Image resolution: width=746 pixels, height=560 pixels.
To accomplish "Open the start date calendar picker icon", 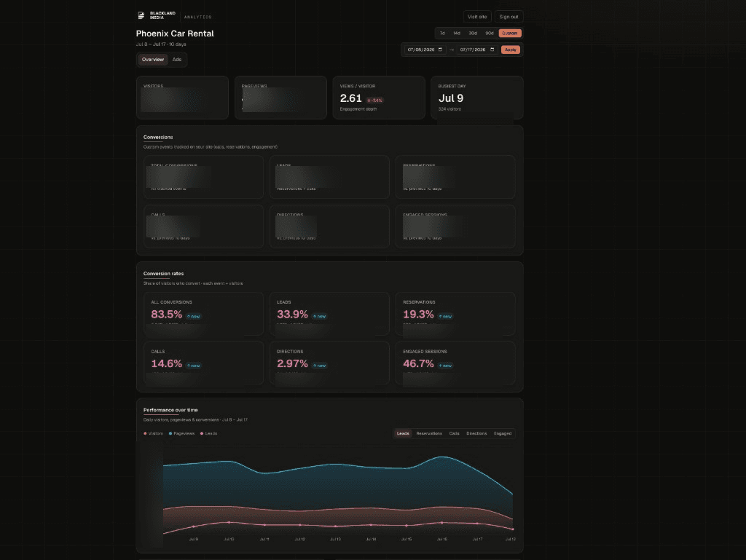I will pos(440,50).
